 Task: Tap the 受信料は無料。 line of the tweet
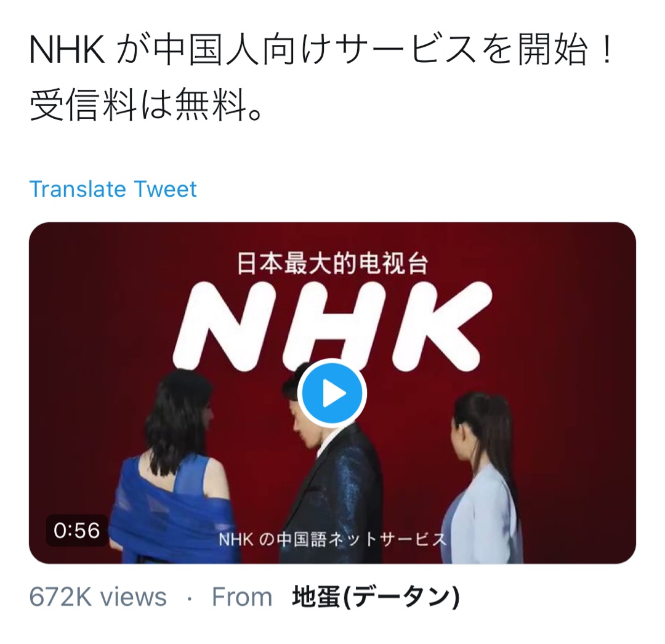click(x=147, y=104)
